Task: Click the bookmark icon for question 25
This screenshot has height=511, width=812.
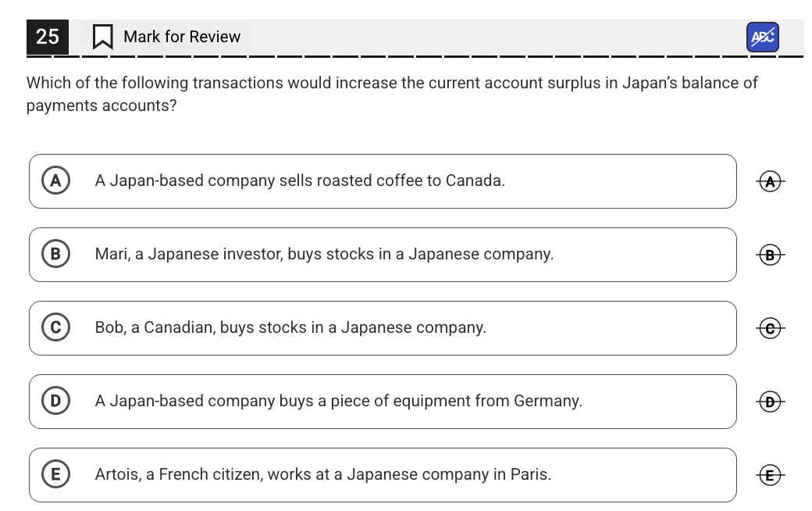Action: click(x=102, y=37)
